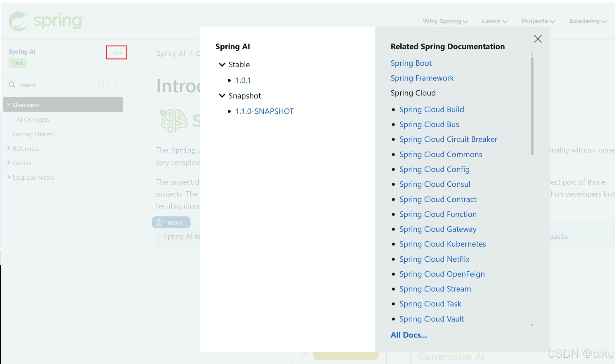This screenshot has height=364, width=615.
Task: Open the Spring Boot documentation link
Action: [411, 63]
